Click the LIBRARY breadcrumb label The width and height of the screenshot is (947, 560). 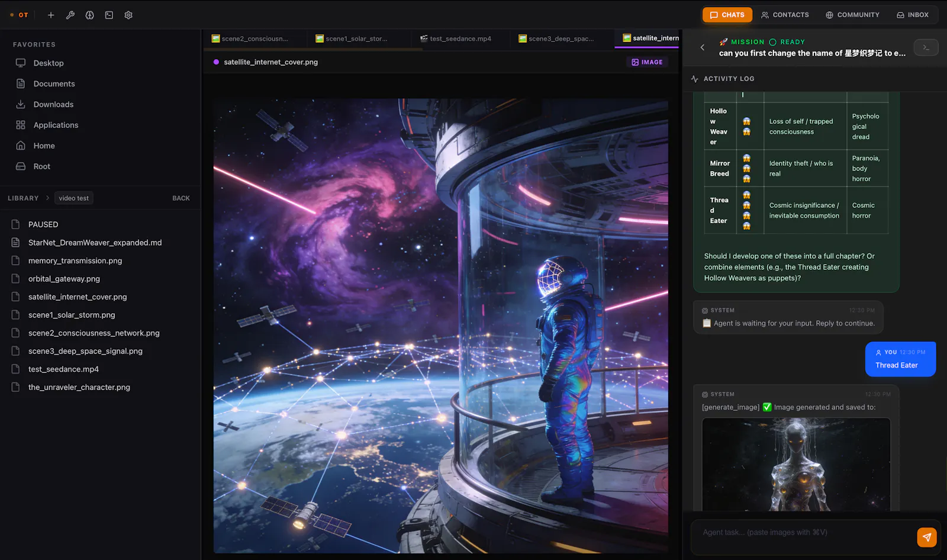coord(23,198)
